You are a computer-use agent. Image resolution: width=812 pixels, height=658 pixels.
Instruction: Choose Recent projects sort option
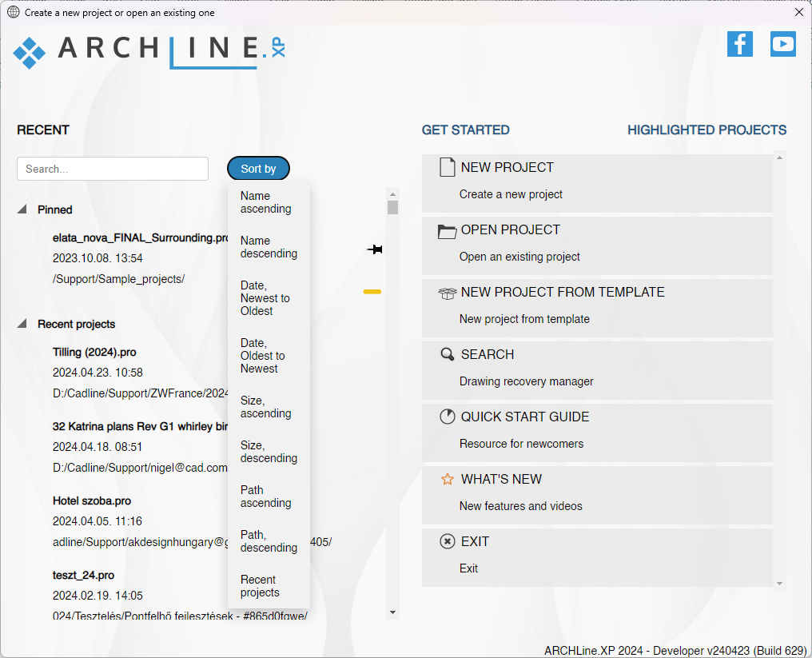[x=269, y=586]
